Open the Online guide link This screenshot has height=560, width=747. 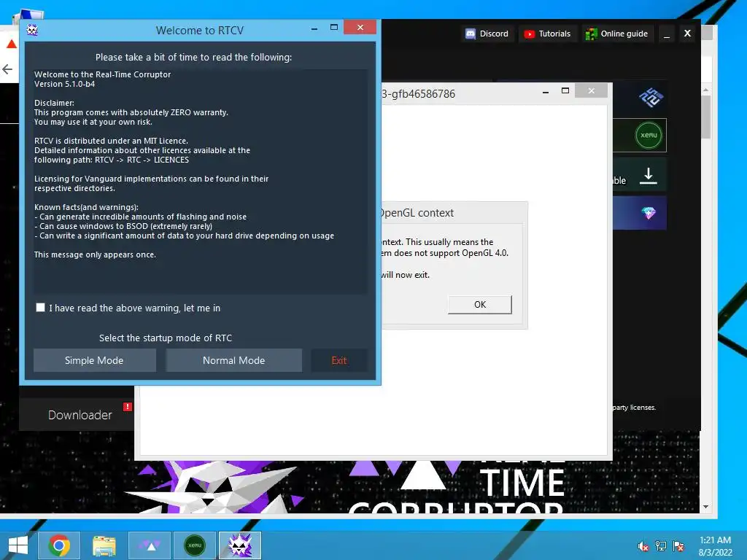pos(617,34)
